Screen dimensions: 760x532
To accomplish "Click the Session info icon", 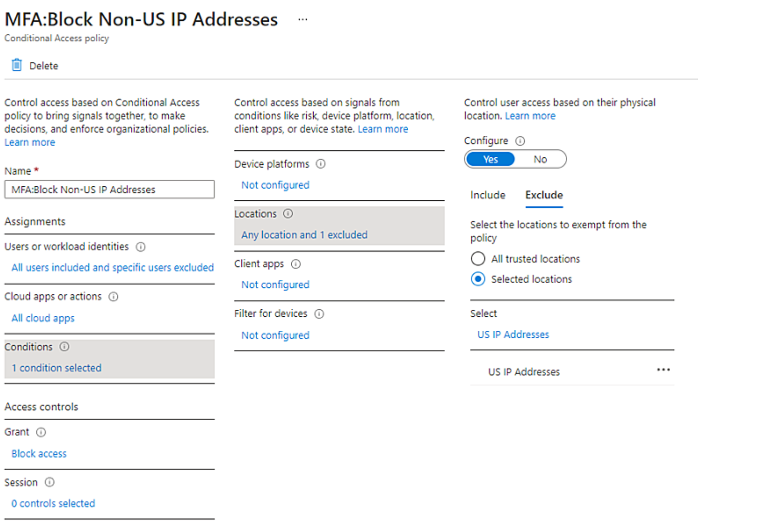I will click(x=49, y=482).
